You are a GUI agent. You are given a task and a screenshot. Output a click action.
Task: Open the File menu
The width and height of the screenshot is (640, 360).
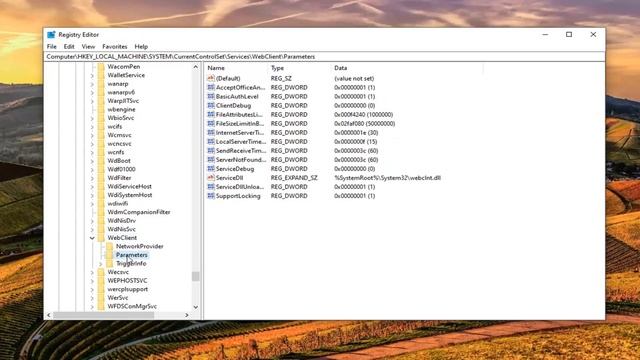click(x=52, y=47)
